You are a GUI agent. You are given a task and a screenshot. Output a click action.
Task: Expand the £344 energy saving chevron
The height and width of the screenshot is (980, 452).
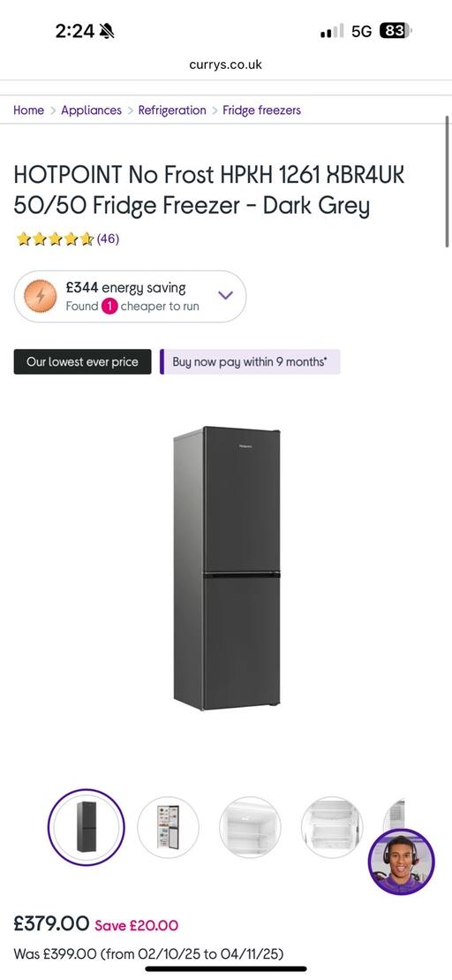tap(225, 295)
